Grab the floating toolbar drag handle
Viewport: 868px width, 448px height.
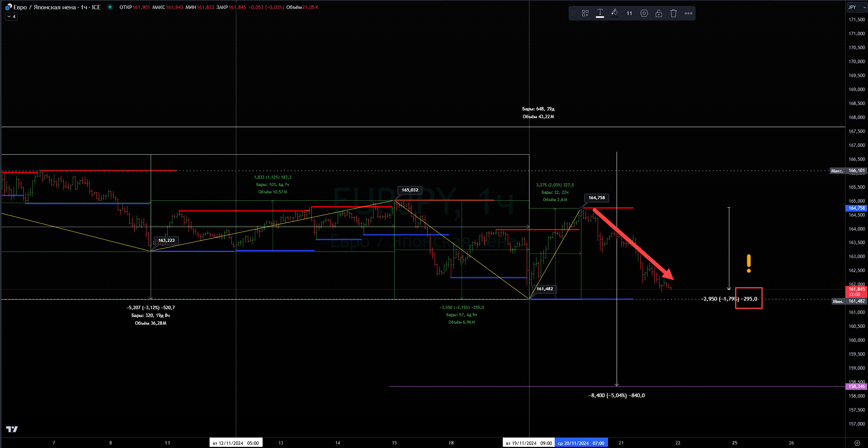(x=573, y=13)
